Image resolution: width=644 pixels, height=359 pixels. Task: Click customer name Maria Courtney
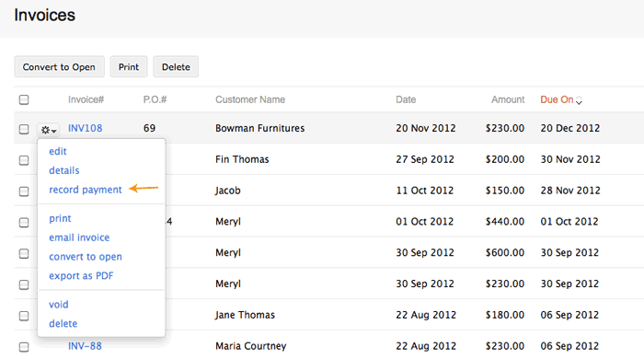250,346
